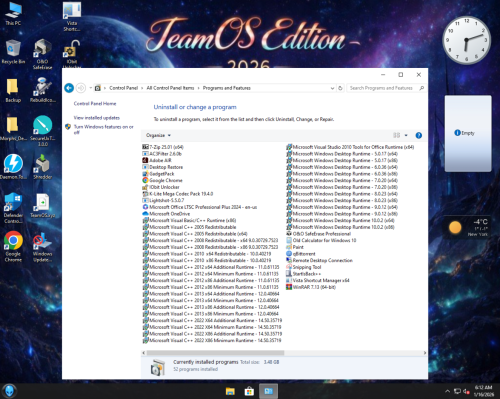Launch O&O SafeErase desktop shortcut
This screenshot has height=399, width=500.
[43, 54]
